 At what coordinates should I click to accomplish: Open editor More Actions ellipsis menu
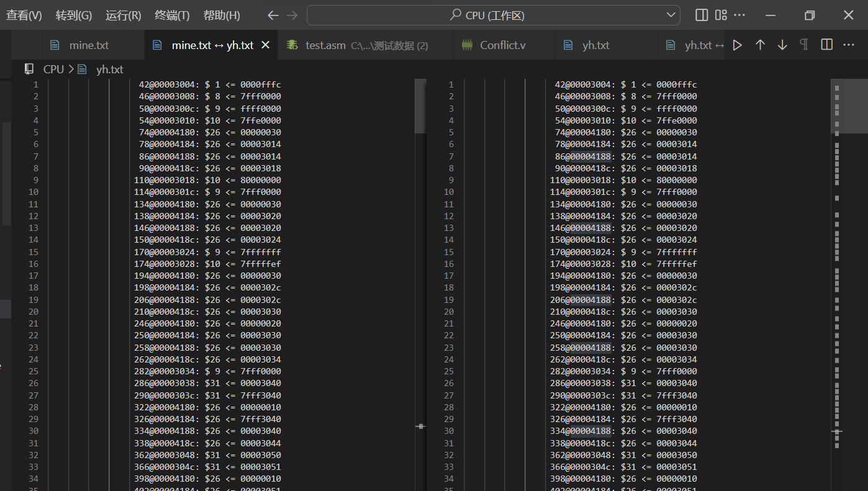point(849,45)
